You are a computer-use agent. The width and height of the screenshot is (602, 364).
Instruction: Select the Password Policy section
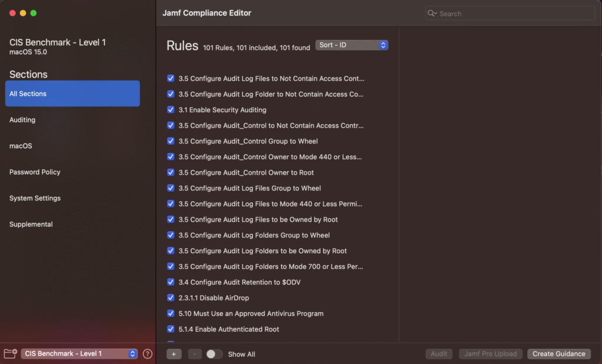[35, 172]
